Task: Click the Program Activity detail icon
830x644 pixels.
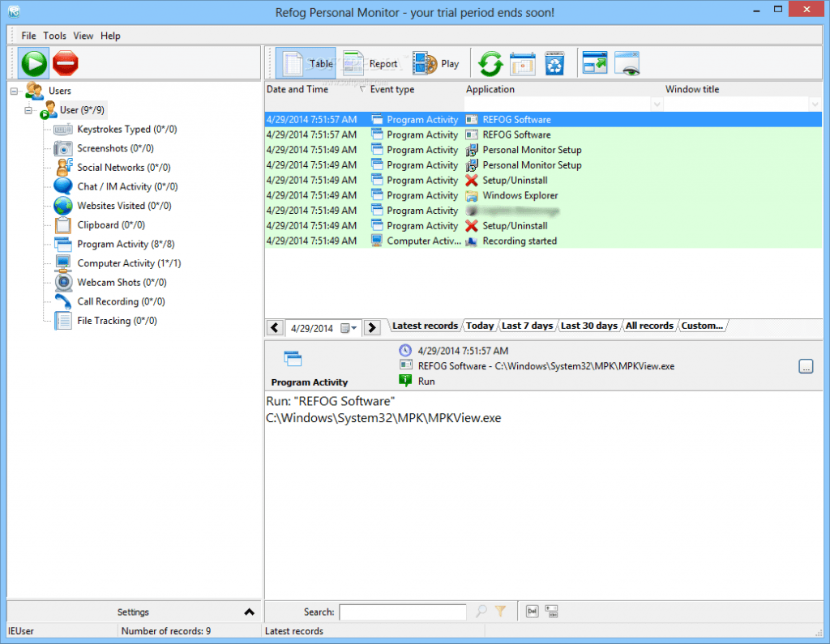Action: point(293,359)
